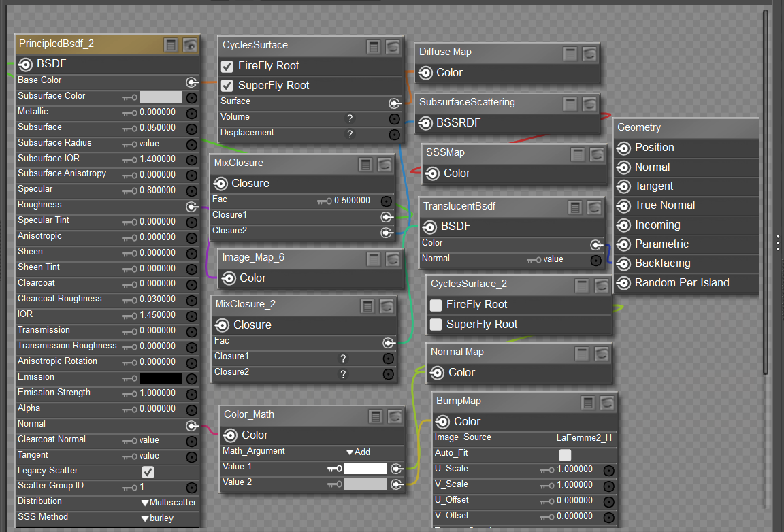Click CyclesSurface node parameter list icon
This screenshot has width=784, height=532.
pos(374,47)
